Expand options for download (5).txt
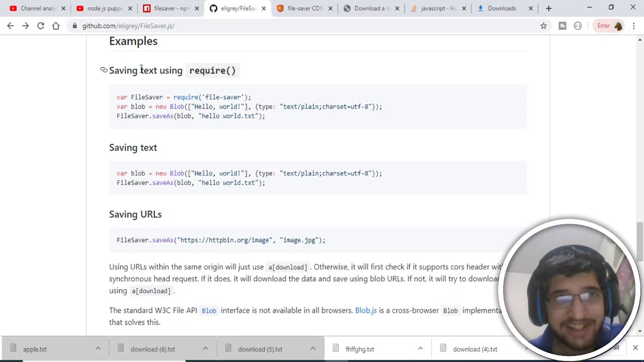The height and width of the screenshot is (362, 644). (312, 349)
